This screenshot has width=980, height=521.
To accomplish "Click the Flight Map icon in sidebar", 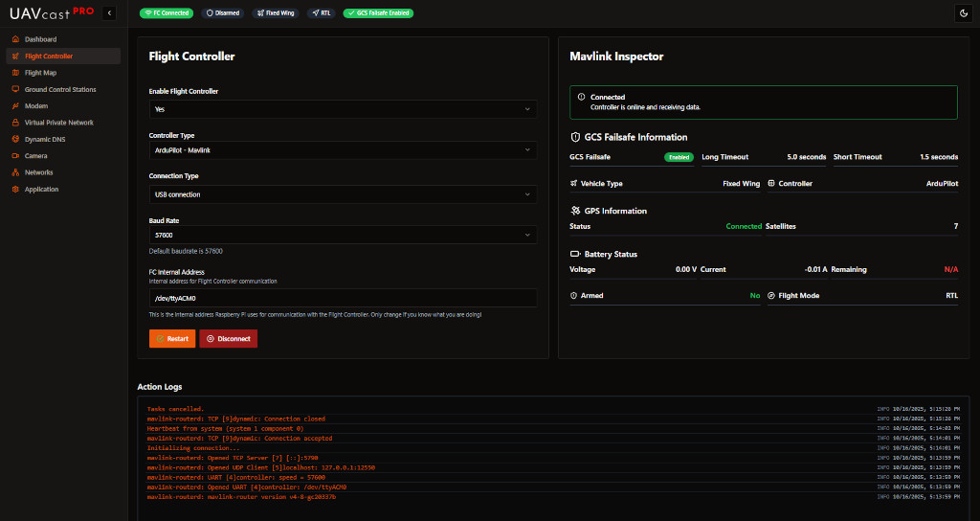I will point(15,73).
